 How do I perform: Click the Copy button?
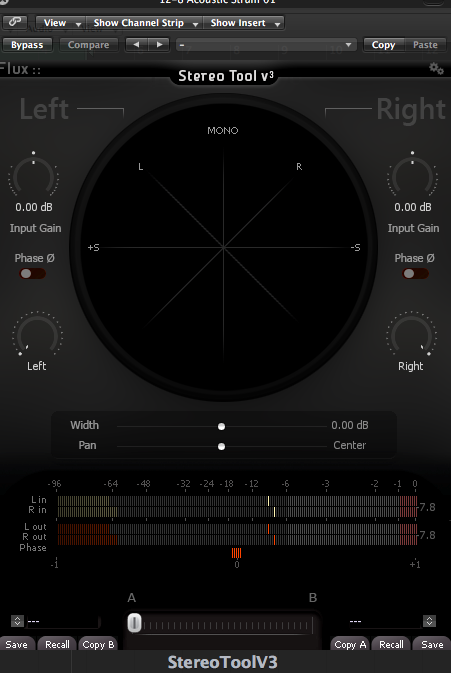[383, 45]
